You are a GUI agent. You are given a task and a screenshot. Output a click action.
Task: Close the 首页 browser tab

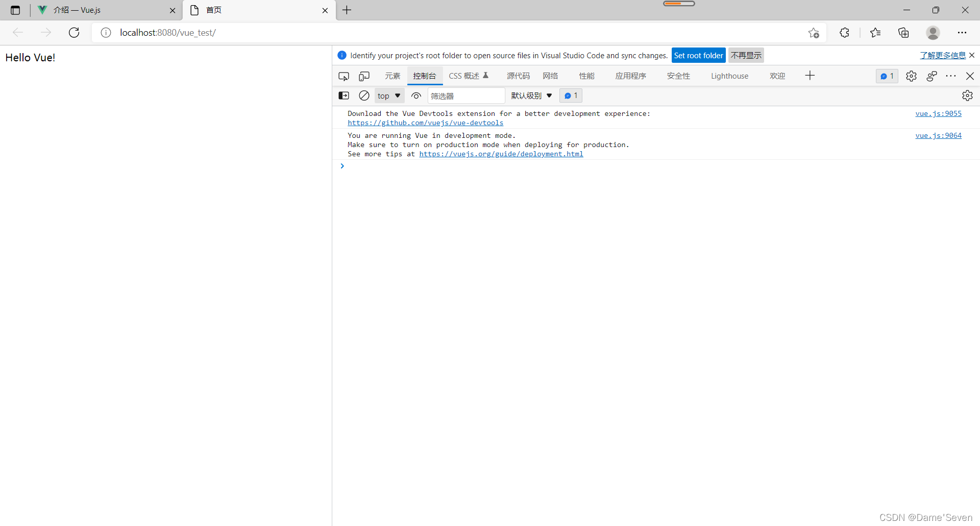pyautogui.click(x=325, y=10)
